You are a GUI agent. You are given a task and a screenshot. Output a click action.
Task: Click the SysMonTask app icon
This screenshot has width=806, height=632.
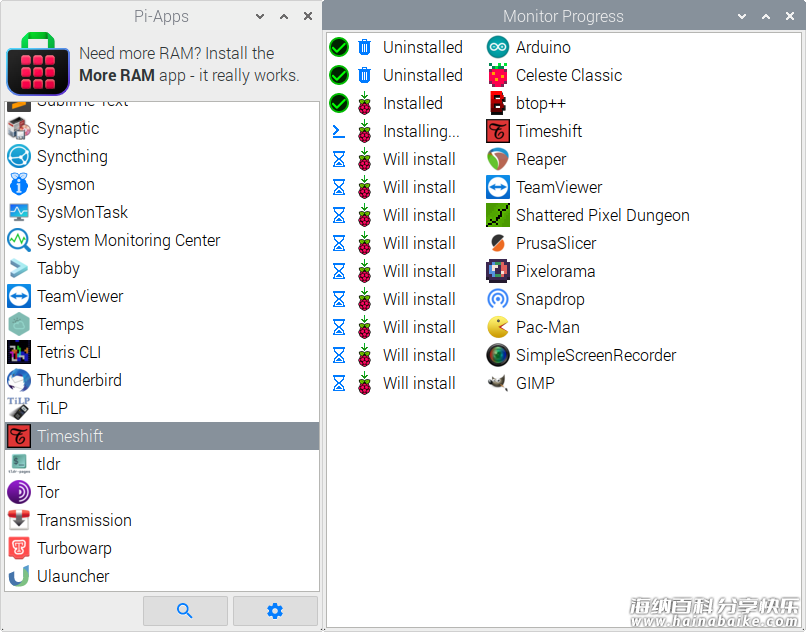pos(19,212)
